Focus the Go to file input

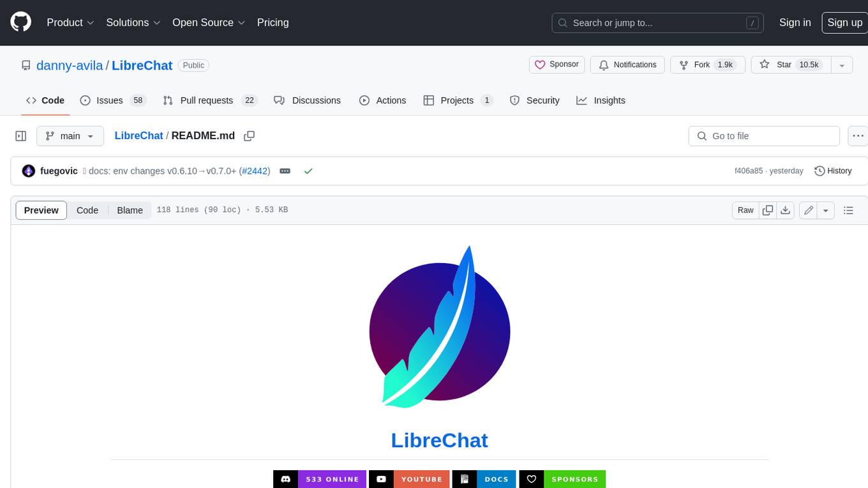click(x=764, y=136)
